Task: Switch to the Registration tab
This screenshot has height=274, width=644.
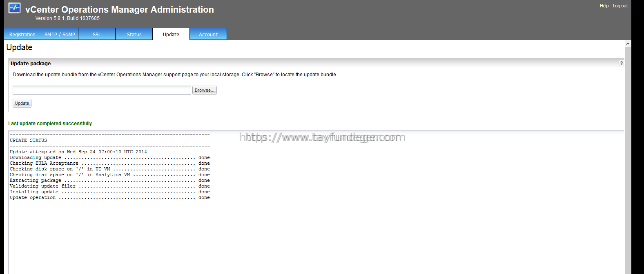Action: pyautogui.click(x=22, y=34)
